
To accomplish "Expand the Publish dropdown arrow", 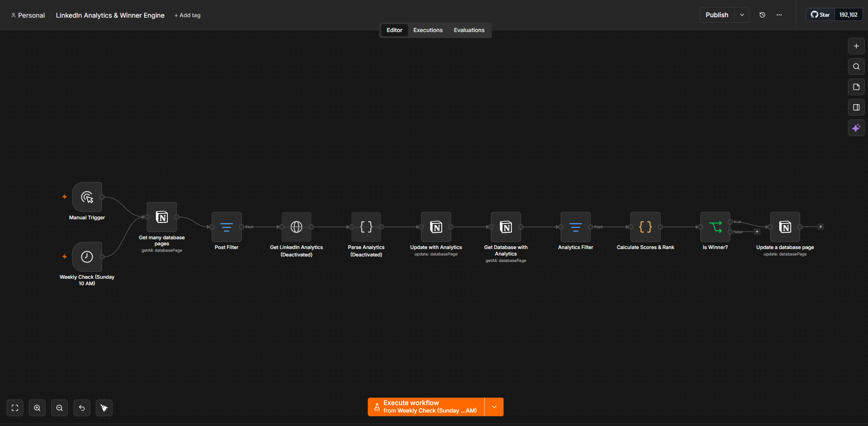I will [x=742, y=15].
